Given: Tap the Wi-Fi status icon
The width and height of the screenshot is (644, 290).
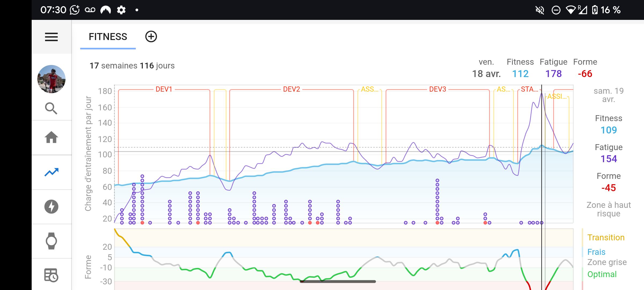Looking at the screenshot, I should pos(571,10).
